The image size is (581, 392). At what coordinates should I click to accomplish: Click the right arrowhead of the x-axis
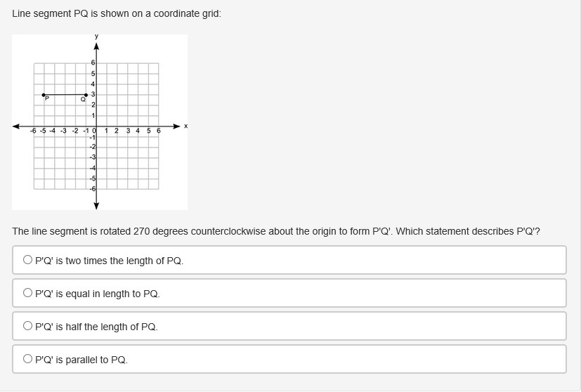tap(176, 126)
